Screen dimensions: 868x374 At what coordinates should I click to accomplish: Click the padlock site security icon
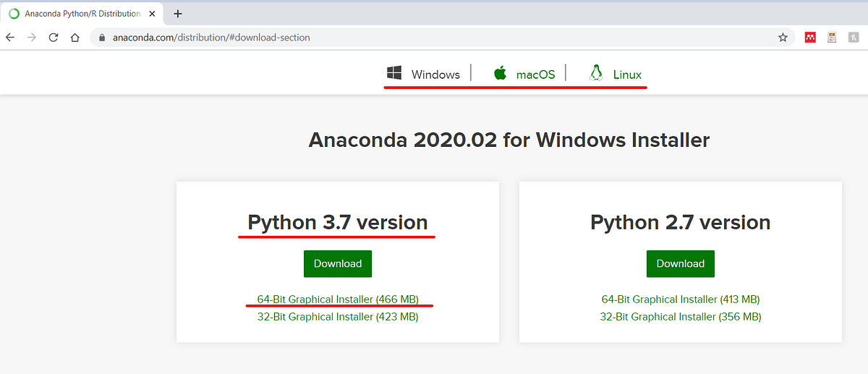(102, 38)
